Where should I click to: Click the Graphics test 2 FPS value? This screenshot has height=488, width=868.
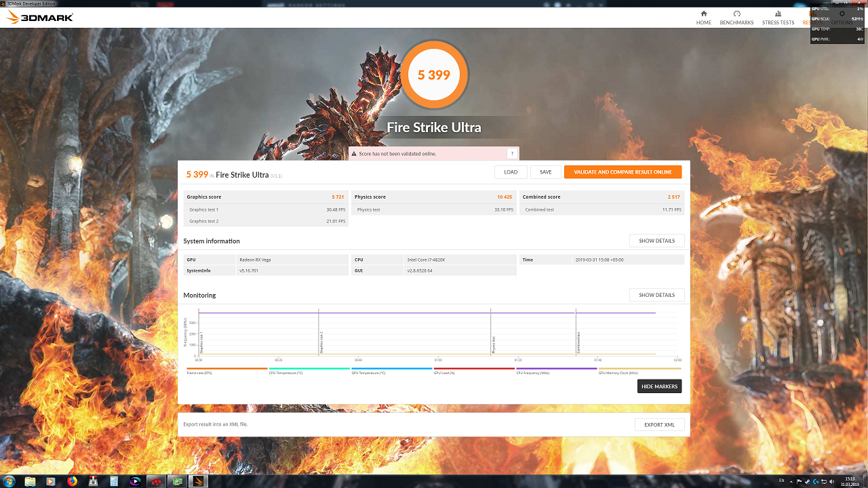coord(336,221)
